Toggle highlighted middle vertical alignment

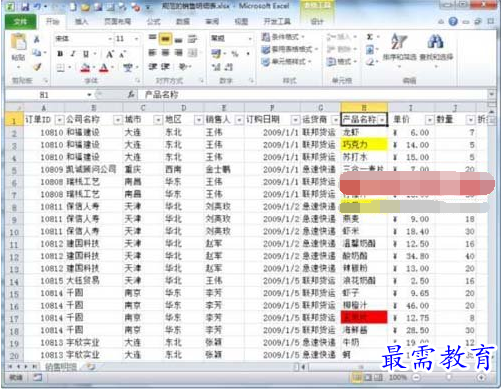point(165,39)
